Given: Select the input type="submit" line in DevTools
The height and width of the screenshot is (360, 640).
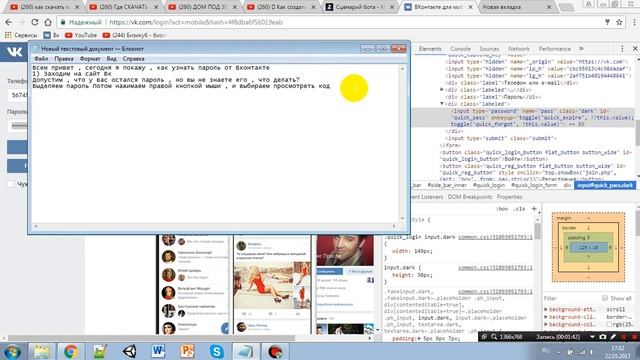Looking at the screenshot, I should [501, 138].
